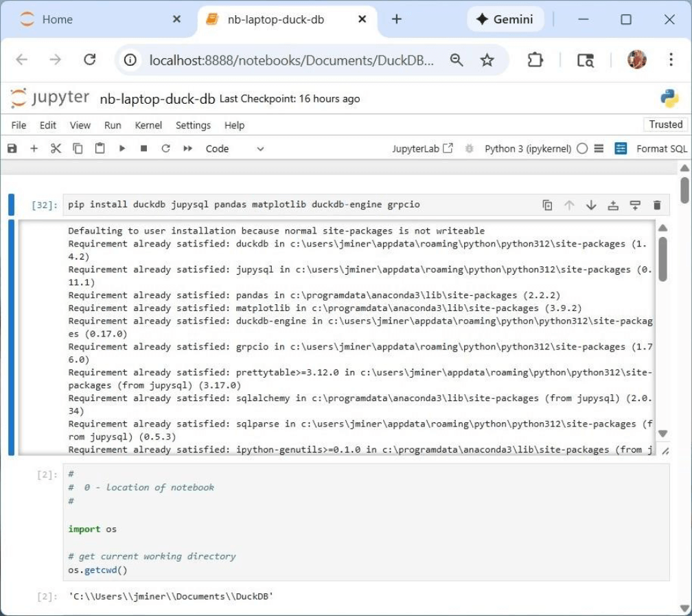The width and height of the screenshot is (692, 616).
Task: Paste cell from clipboard toolbar icon
Action: [100, 148]
